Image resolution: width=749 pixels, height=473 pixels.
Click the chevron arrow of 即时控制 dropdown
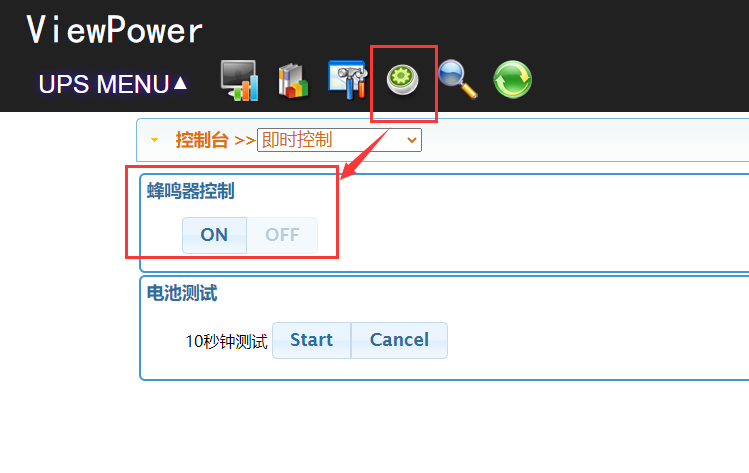pos(411,140)
